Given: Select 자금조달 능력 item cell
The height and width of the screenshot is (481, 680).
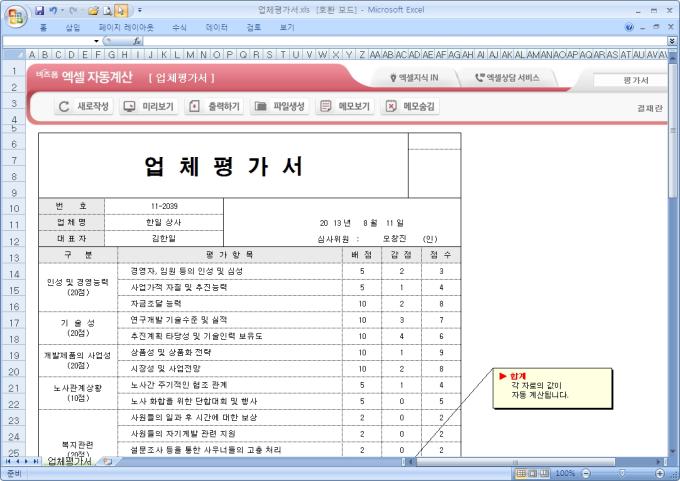Looking at the screenshot, I should tap(230, 304).
